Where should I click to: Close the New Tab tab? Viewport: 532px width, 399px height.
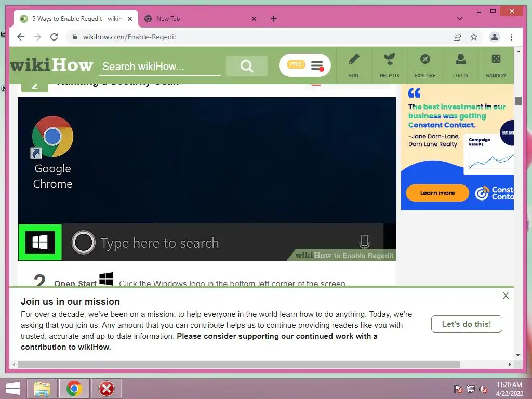tap(254, 19)
